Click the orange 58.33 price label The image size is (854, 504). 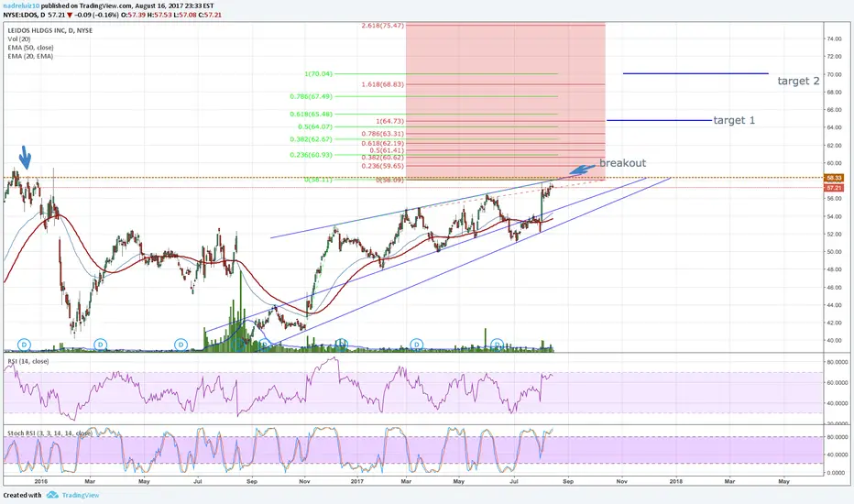point(835,178)
